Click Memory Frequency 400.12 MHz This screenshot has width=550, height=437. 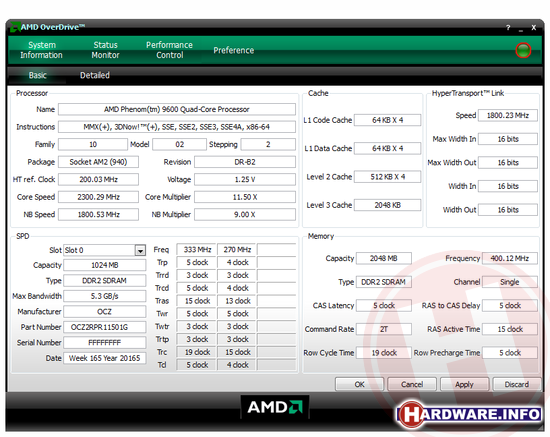(x=510, y=258)
